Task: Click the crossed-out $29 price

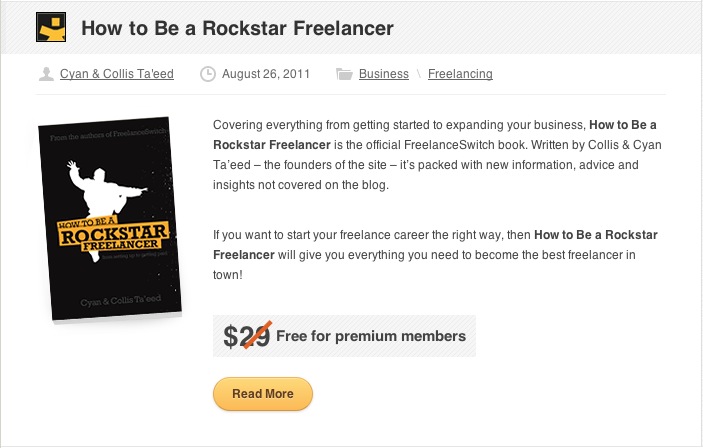Action: (x=247, y=336)
